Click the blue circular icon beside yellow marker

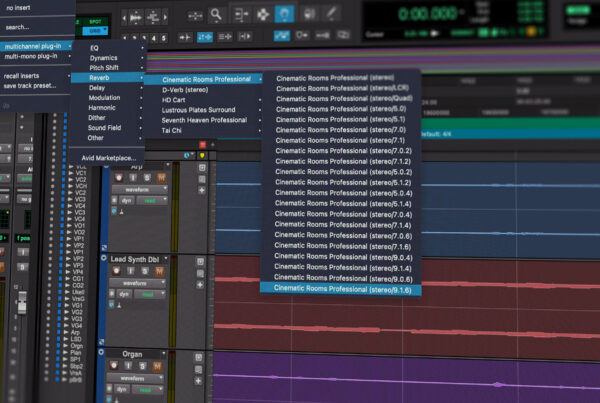pos(187,155)
